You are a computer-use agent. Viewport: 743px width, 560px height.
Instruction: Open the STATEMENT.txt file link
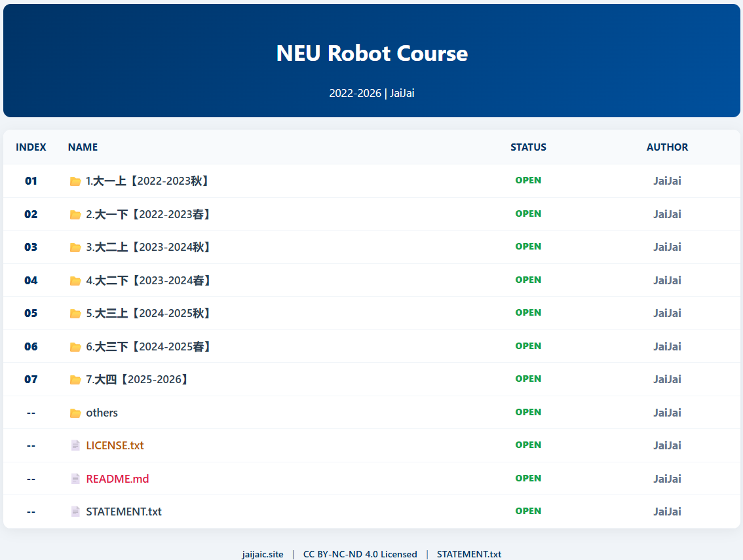[x=124, y=511]
